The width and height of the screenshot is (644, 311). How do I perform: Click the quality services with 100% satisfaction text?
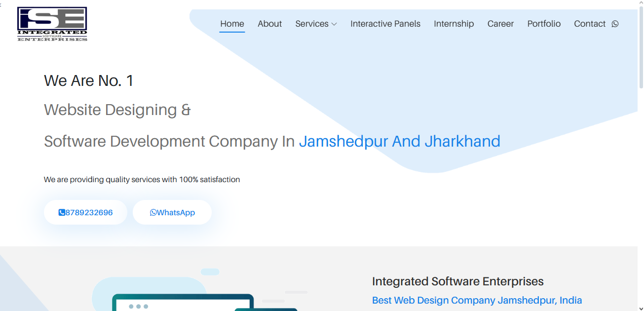pyautogui.click(x=142, y=180)
